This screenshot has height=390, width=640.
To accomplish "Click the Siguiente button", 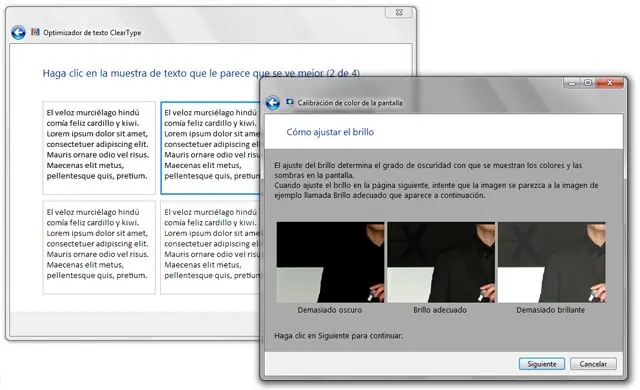I will point(542,364).
